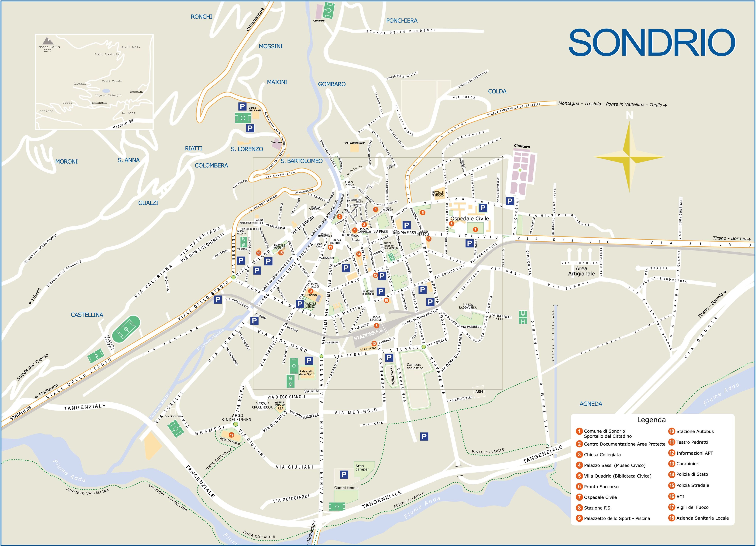Click the parking icon beside Area camper
The image size is (756, 546).
[x=344, y=474]
